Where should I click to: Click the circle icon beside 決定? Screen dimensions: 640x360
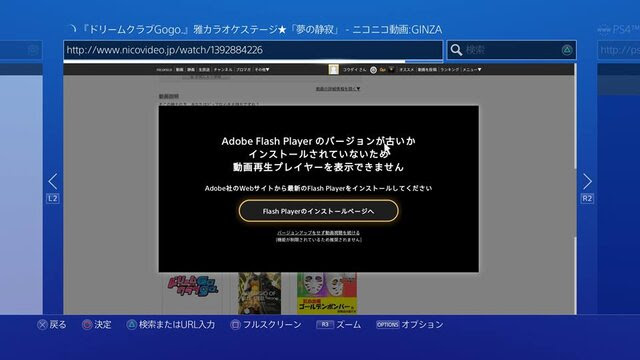coord(87,324)
